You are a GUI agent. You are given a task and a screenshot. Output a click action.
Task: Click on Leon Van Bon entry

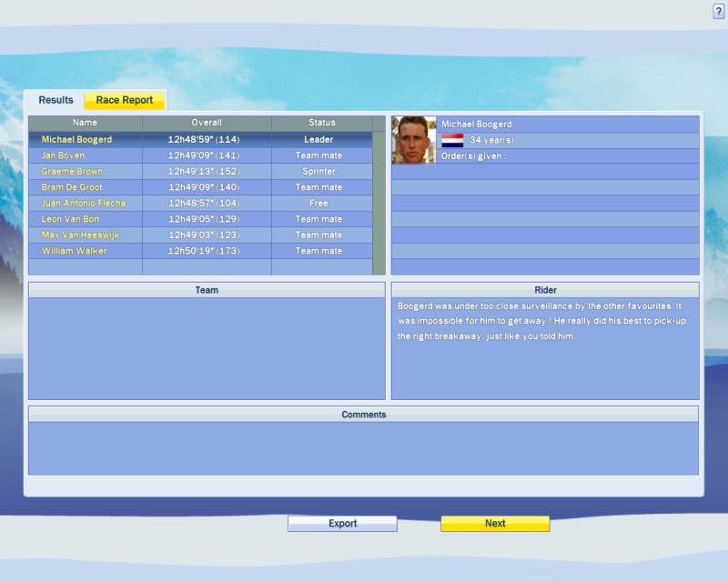tap(70, 219)
